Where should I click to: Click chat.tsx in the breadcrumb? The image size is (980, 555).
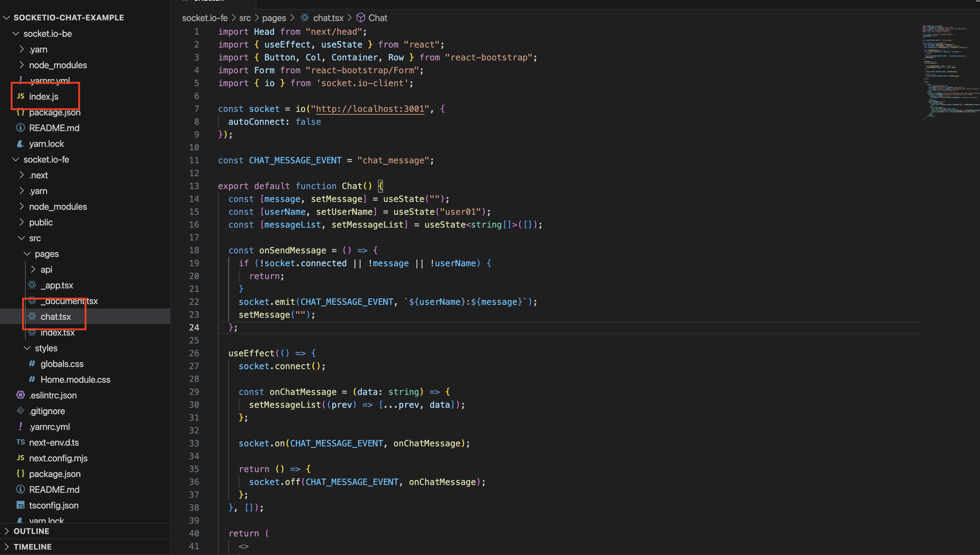[x=328, y=18]
